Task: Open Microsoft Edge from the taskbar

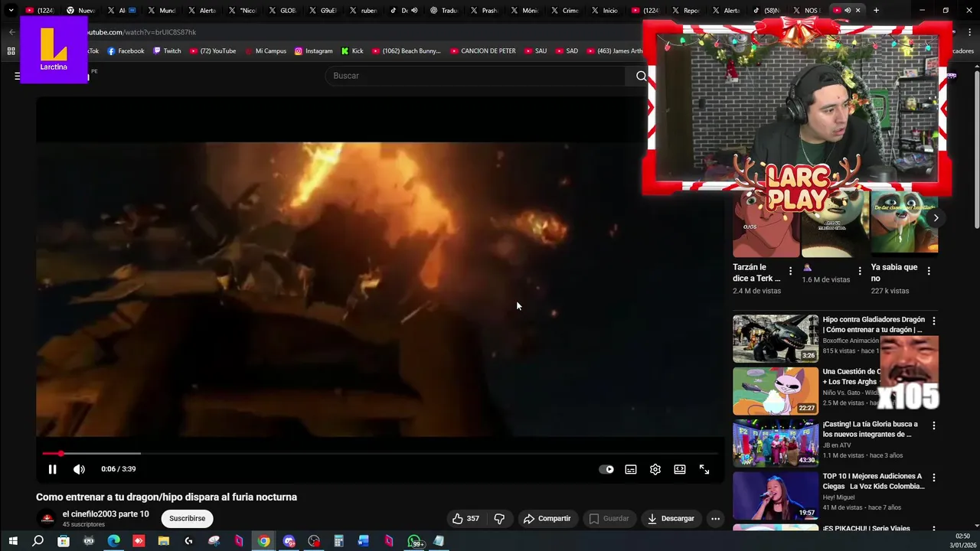Action: point(113,541)
